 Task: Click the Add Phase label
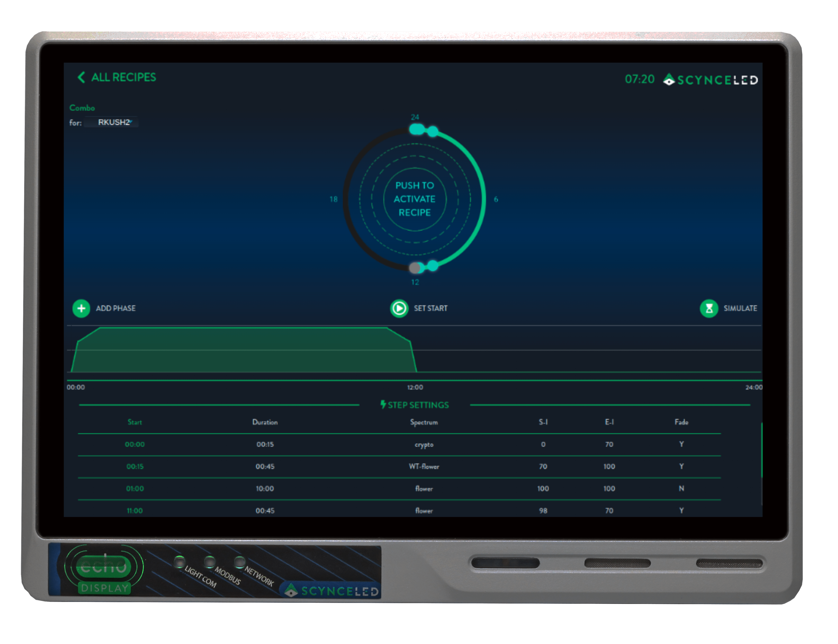[x=115, y=308]
